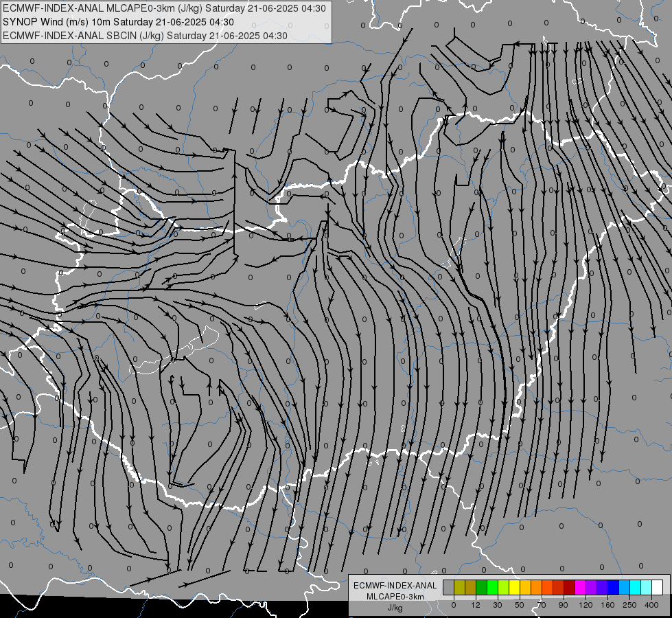Click the legend scale value 160
Screen dimensions: 672x618
[x=607, y=605]
